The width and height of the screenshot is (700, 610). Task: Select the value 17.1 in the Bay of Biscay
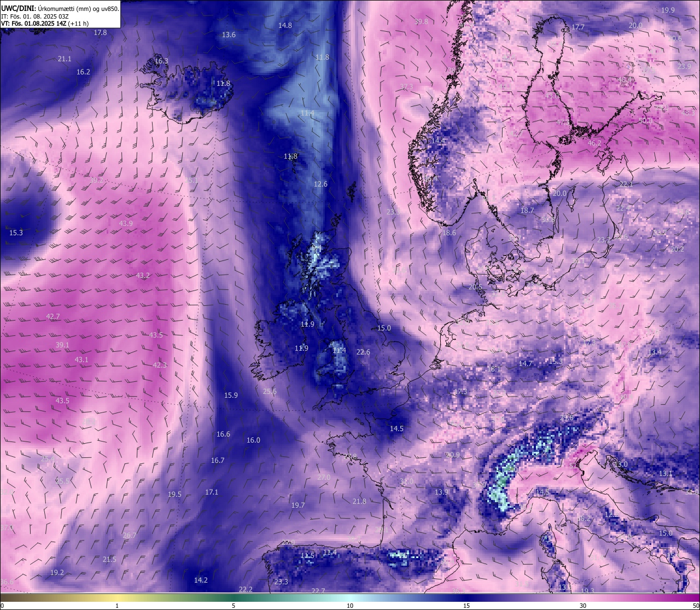212,492
